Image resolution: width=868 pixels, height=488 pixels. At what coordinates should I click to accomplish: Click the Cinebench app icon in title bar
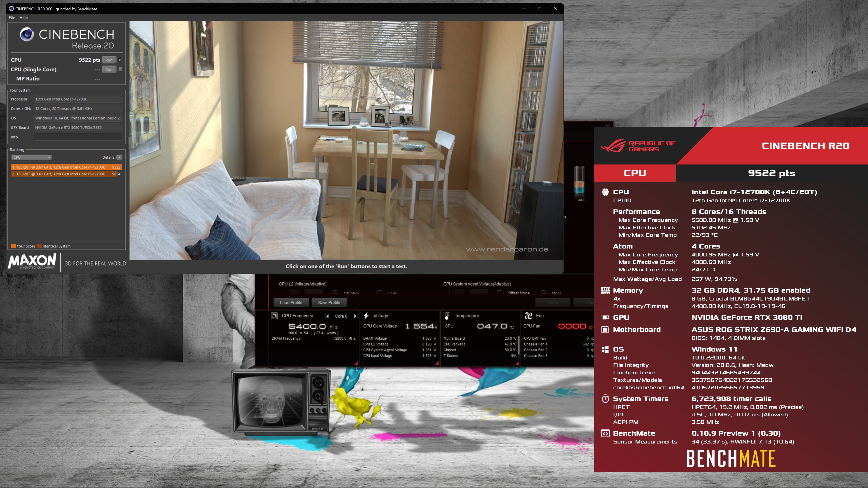(12, 9)
